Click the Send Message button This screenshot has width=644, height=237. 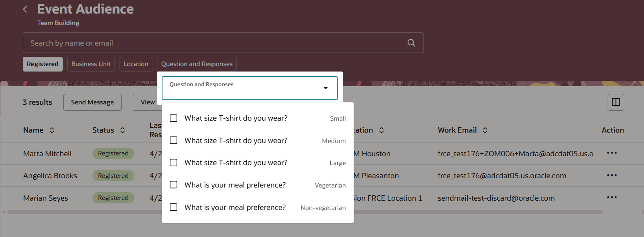click(92, 102)
